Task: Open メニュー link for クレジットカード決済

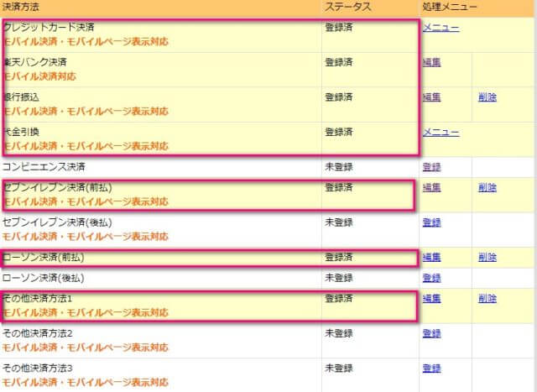Action: pyautogui.click(x=441, y=28)
